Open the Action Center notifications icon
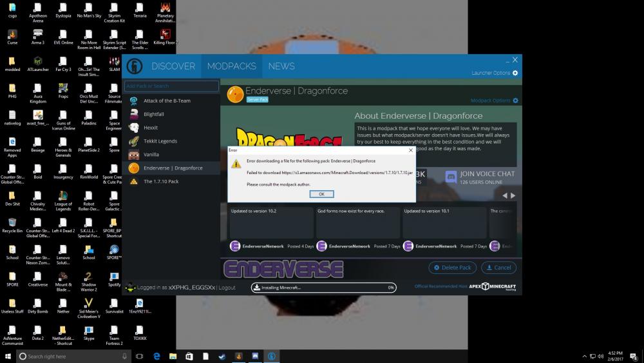The width and height of the screenshot is (644, 363). click(634, 357)
